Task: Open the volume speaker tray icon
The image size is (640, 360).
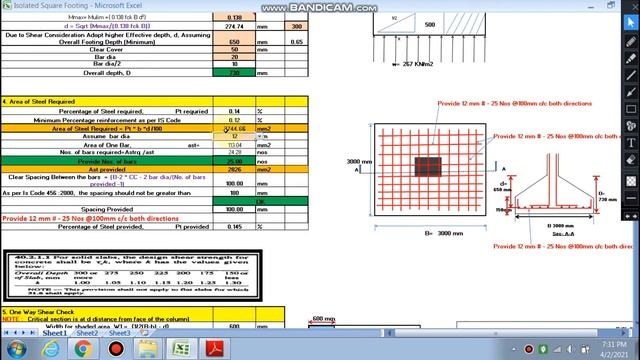Action: point(570,349)
